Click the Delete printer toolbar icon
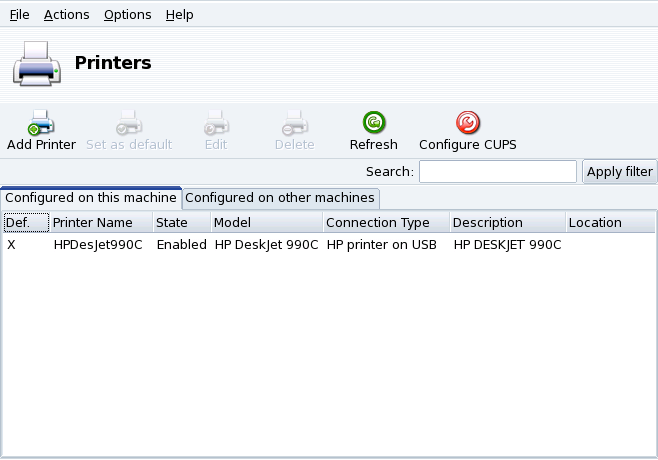658x460 pixels. pos(294,124)
